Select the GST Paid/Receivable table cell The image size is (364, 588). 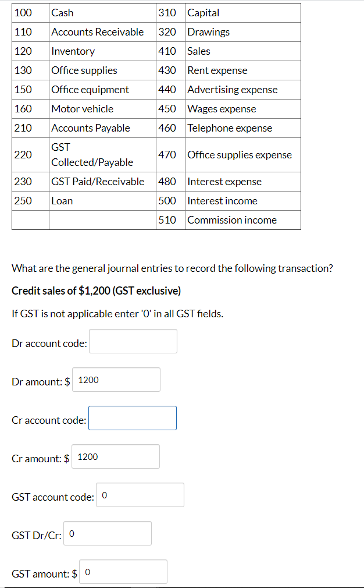click(97, 182)
